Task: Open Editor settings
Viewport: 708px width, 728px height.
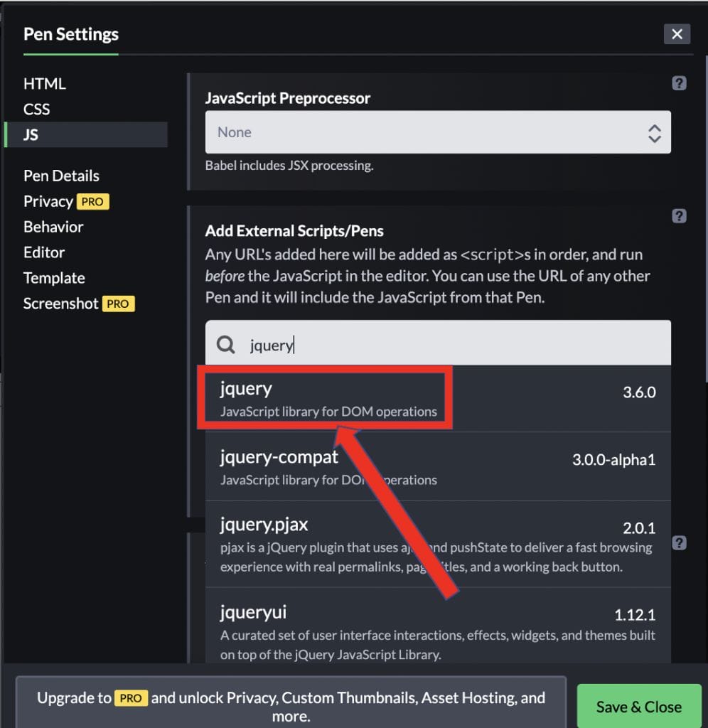Action: pyautogui.click(x=44, y=252)
